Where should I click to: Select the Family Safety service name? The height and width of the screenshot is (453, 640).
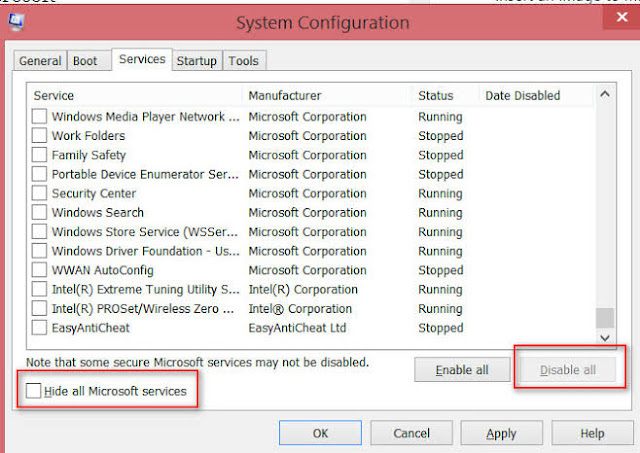coord(89,155)
